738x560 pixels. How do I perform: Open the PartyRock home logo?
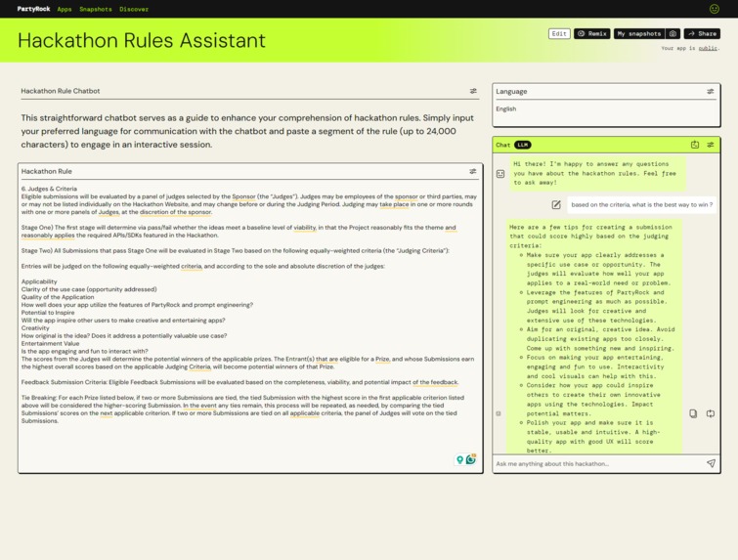point(33,9)
